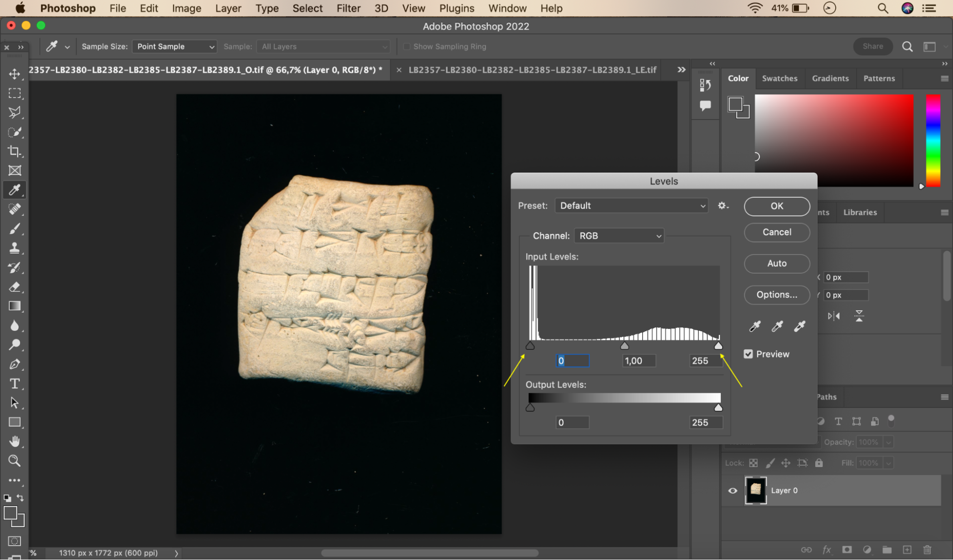This screenshot has width=953, height=560.
Task: Click Cancel in the Levels dialog
Action: point(777,232)
